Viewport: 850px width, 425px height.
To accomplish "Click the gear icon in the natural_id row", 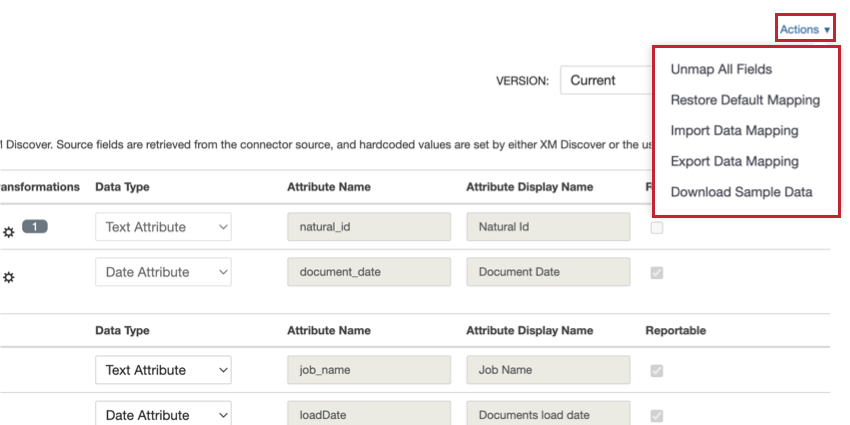I will click(x=9, y=231).
